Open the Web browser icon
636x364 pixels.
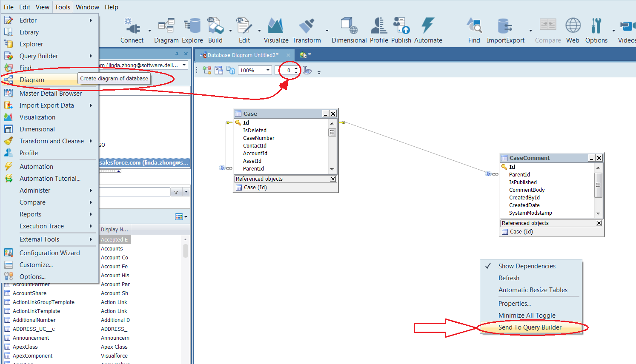point(573,27)
